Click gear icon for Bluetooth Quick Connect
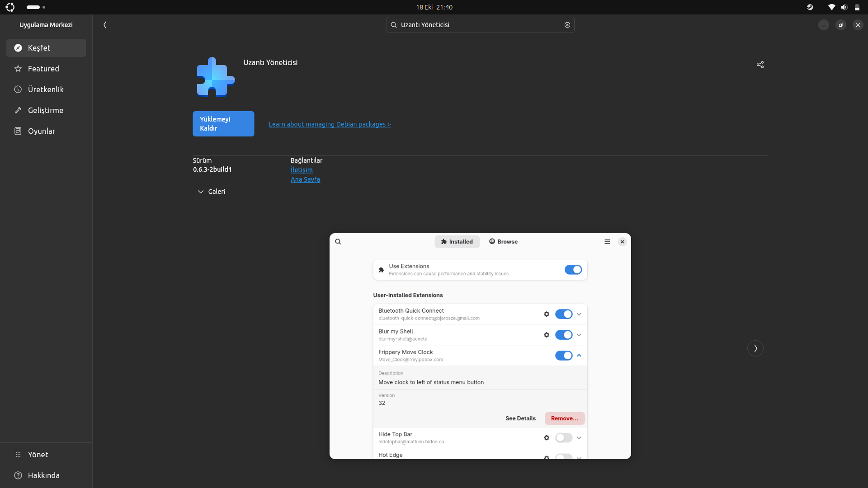 [x=547, y=314]
